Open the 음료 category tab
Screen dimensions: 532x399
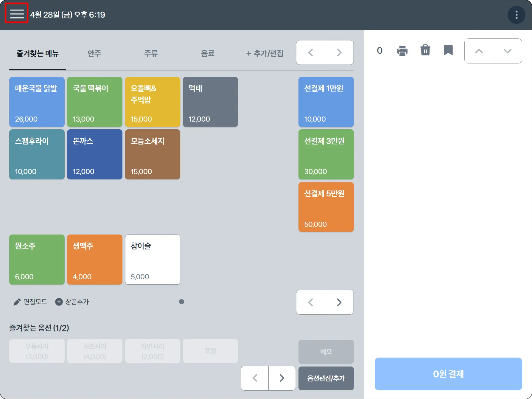[208, 54]
